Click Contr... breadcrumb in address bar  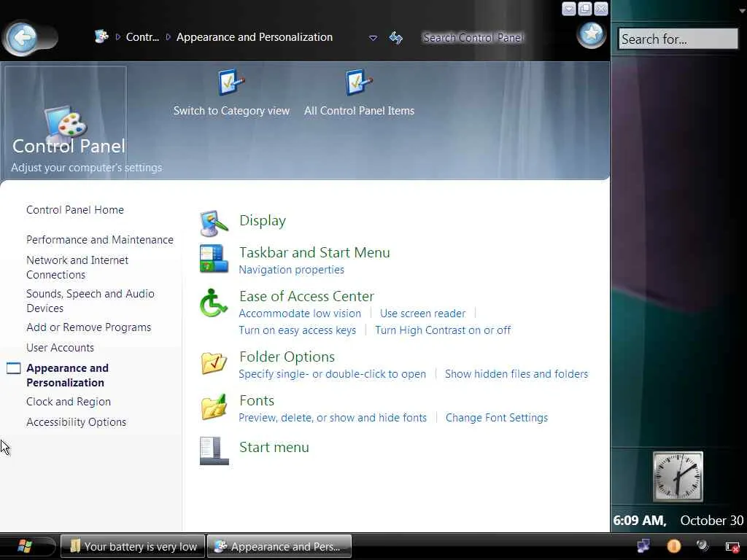pyautogui.click(x=142, y=37)
